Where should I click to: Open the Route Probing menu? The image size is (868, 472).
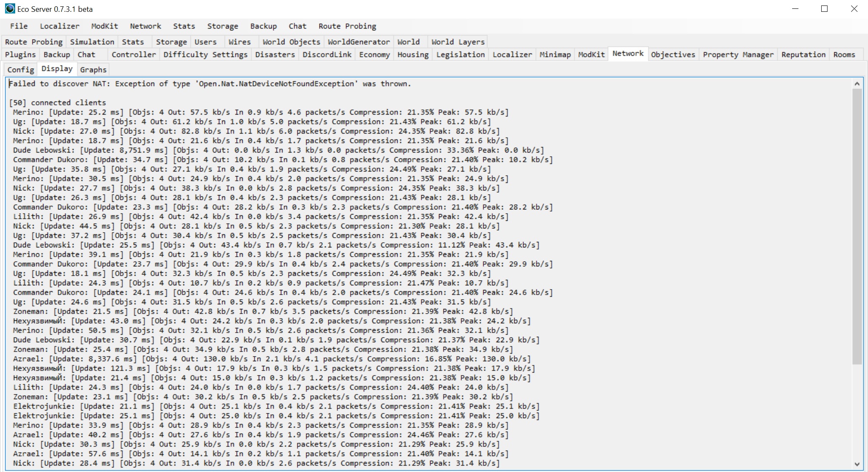click(347, 26)
